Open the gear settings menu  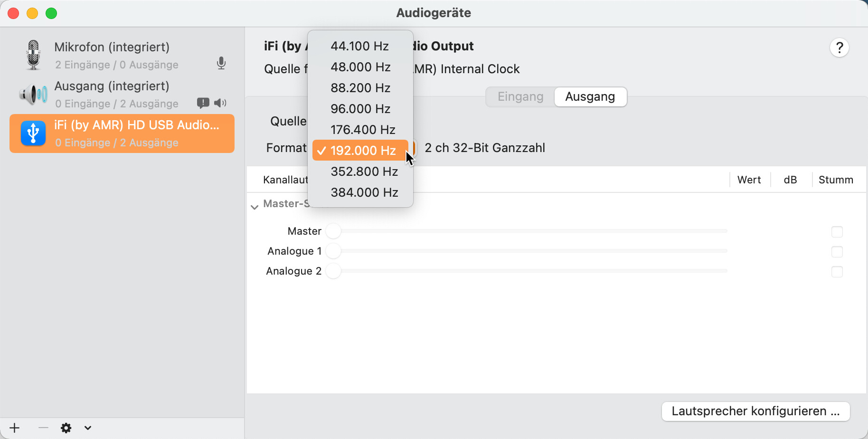pyautogui.click(x=66, y=428)
